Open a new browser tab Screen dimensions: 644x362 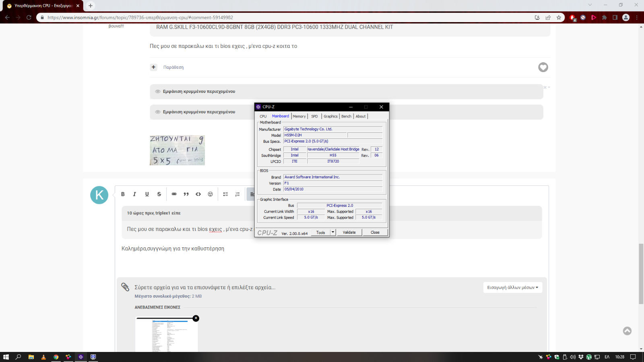(91, 6)
